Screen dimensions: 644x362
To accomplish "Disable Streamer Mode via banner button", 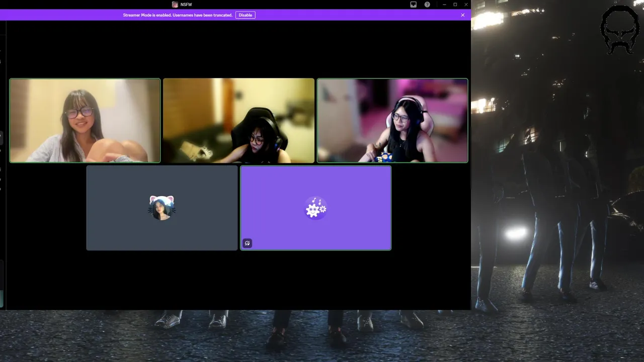I will pos(246,15).
